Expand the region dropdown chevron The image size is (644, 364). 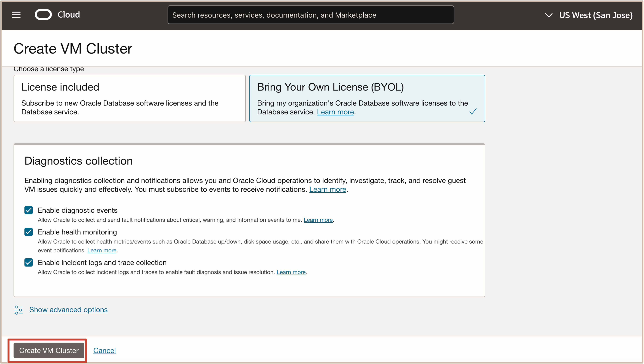548,15
